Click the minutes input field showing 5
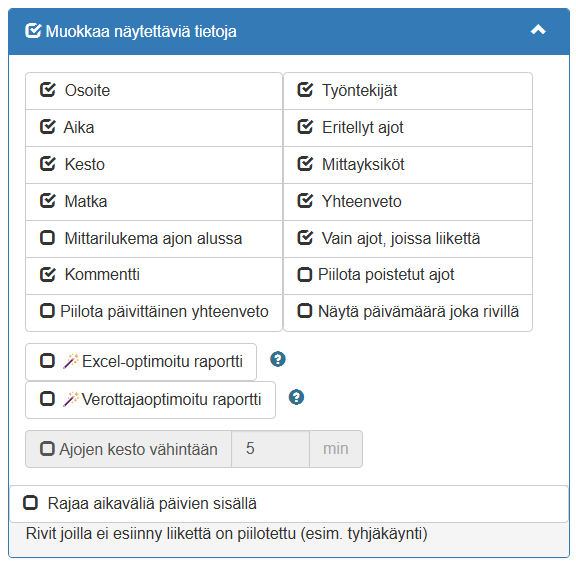 270,449
